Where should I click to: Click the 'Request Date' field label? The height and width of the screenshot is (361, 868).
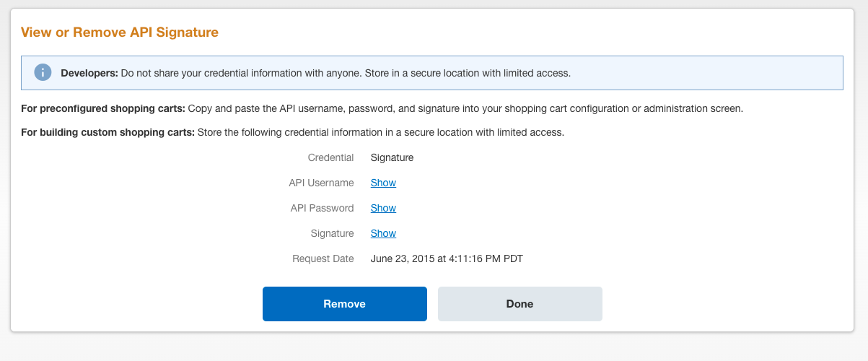tap(323, 258)
